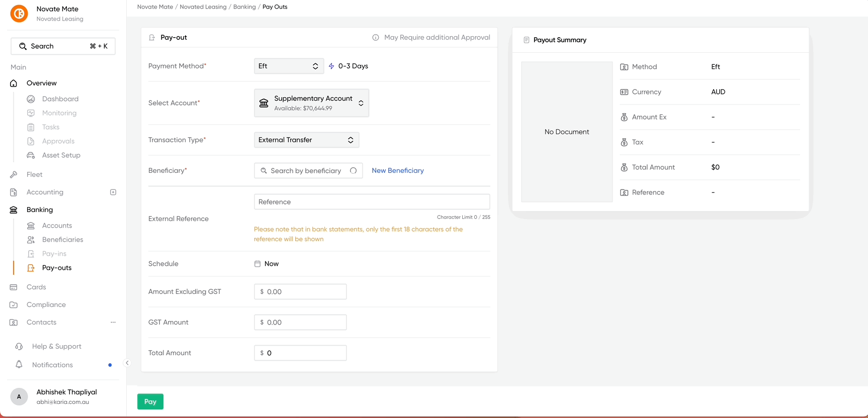This screenshot has height=418, width=868.
Task: Click the External Reference text field
Action: pyautogui.click(x=372, y=202)
